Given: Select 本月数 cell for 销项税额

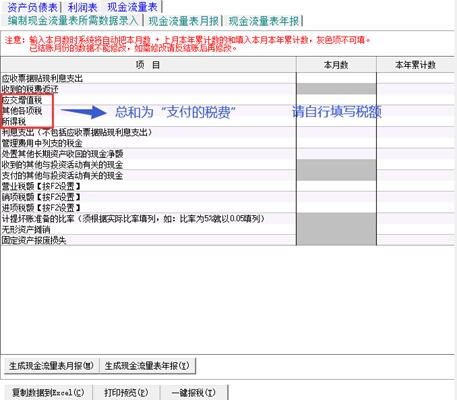Looking at the screenshot, I should click(336, 197).
